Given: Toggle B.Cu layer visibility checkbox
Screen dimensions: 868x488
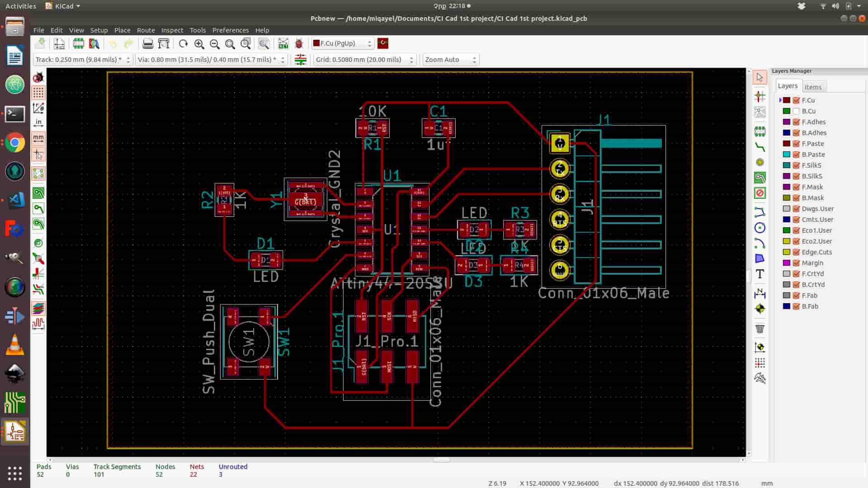Looking at the screenshot, I should [x=797, y=111].
